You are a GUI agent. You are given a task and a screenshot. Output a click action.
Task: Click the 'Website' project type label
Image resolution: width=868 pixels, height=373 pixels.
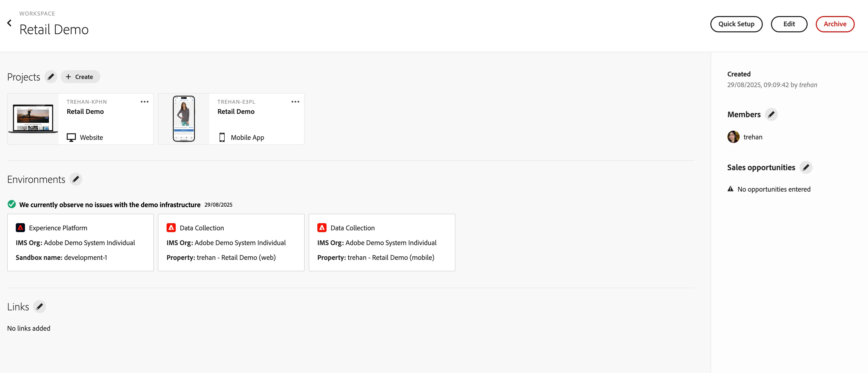pos(91,138)
